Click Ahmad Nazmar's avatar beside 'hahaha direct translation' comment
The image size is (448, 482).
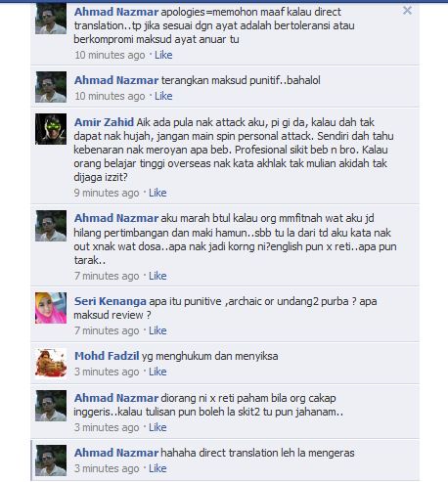[x=51, y=460]
